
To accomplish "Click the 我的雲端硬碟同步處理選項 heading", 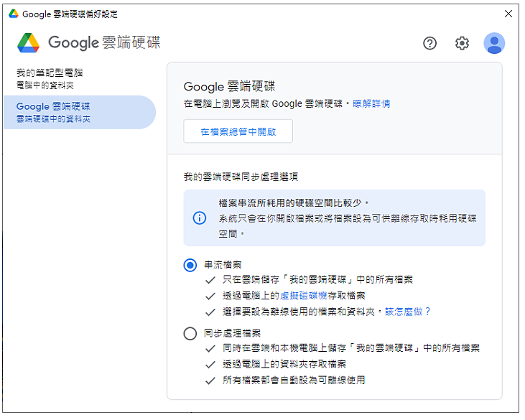I will coord(241,177).
